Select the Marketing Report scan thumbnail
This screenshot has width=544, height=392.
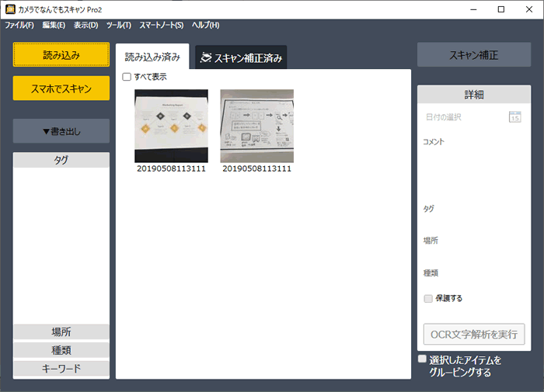pos(171,125)
